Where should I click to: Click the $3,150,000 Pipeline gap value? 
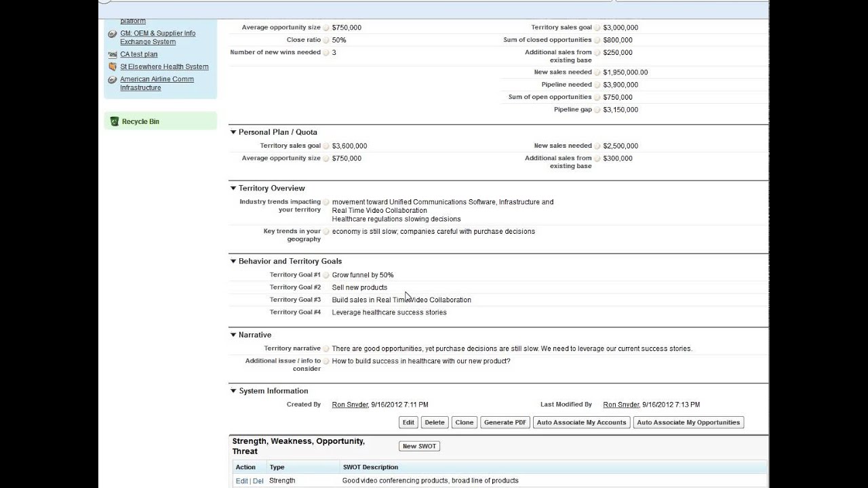pyautogui.click(x=620, y=110)
